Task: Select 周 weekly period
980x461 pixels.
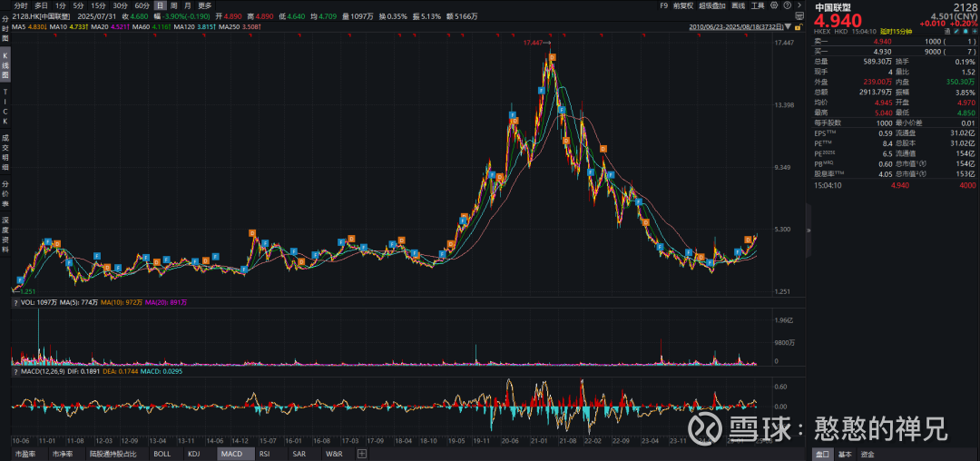Action: (x=173, y=5)
